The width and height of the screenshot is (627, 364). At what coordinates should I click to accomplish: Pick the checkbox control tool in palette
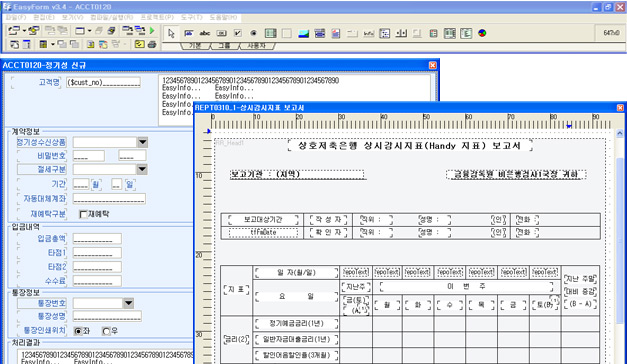click(238, 33)
